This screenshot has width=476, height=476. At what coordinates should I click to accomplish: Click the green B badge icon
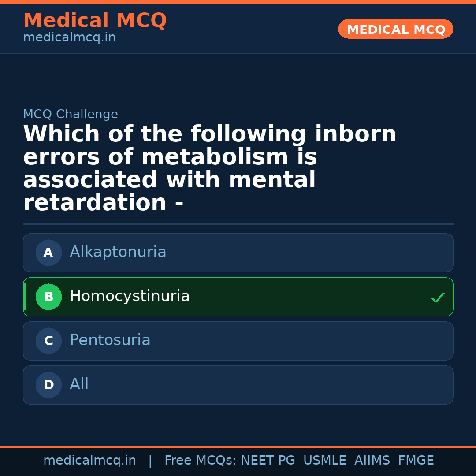click(48, 297)
